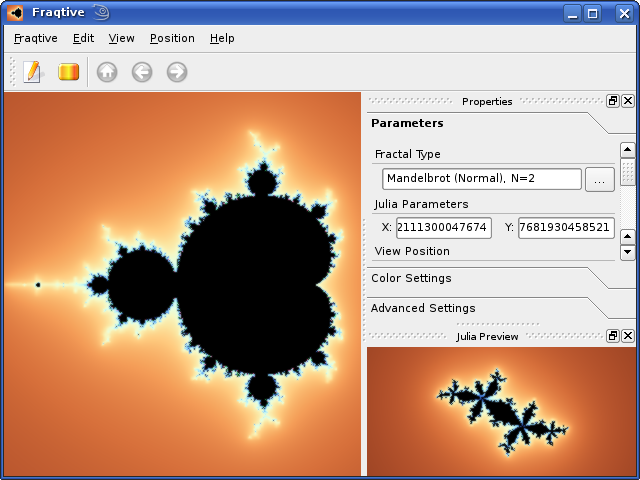Close the Julia Preview dock panel
Viewport: 640px width, 480px height.
[628, 336]
